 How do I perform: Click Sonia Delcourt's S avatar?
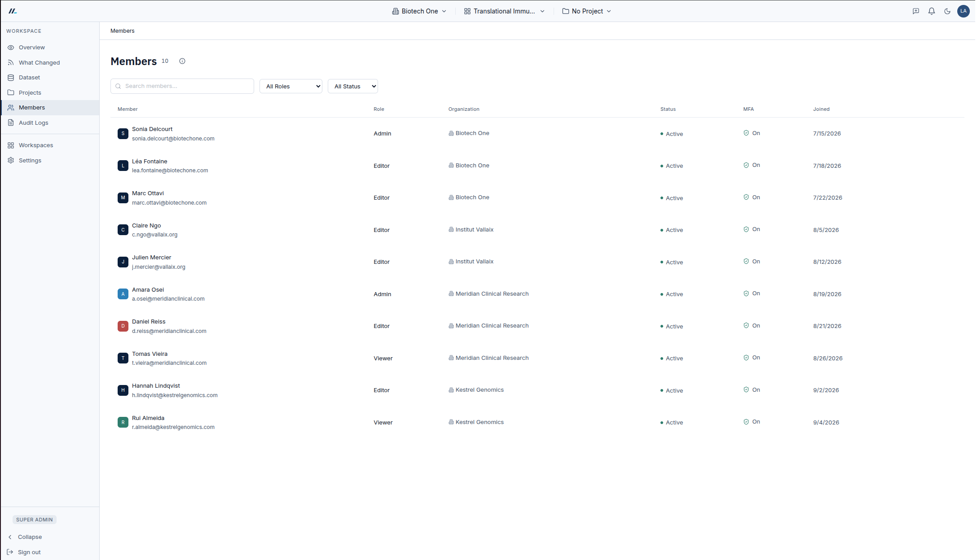(123, 134)
